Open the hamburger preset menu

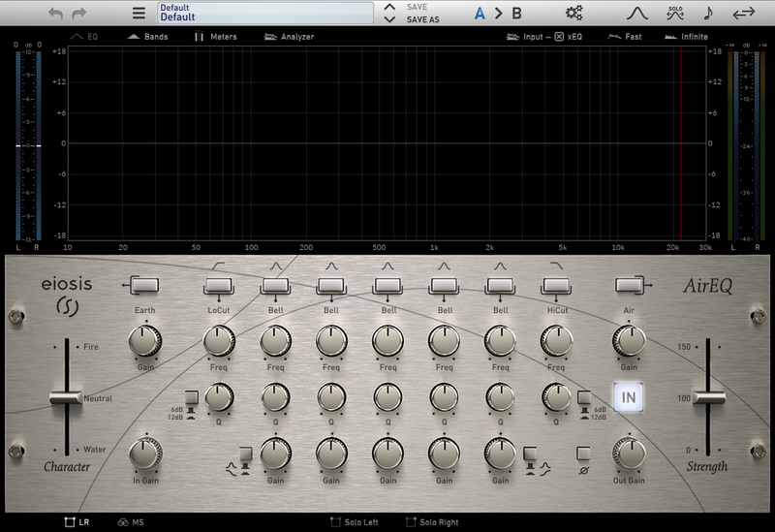click(x=139, y=14)
